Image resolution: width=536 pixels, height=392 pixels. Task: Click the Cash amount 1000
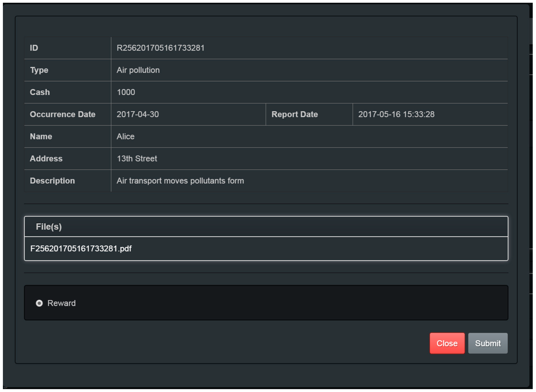pyautogui.click(x=126, y=92)
